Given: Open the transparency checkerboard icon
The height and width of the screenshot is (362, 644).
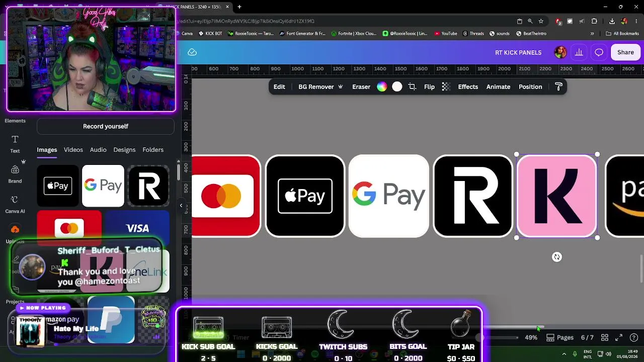Looking at the screenshot, I should coord(446,87).
